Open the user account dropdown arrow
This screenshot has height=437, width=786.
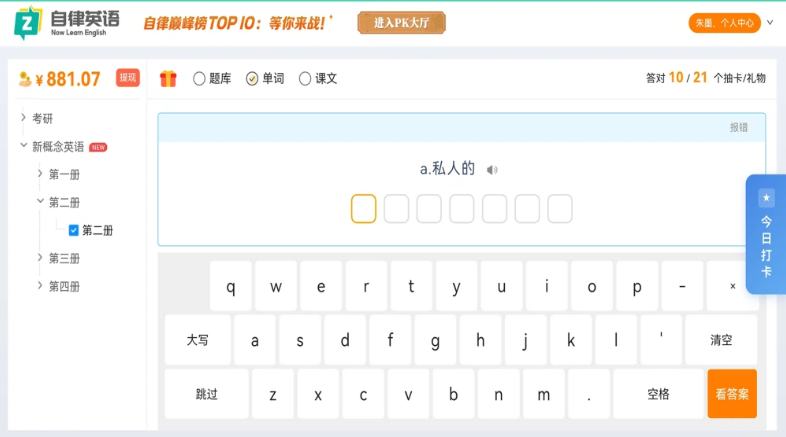[x=770, y=22]
